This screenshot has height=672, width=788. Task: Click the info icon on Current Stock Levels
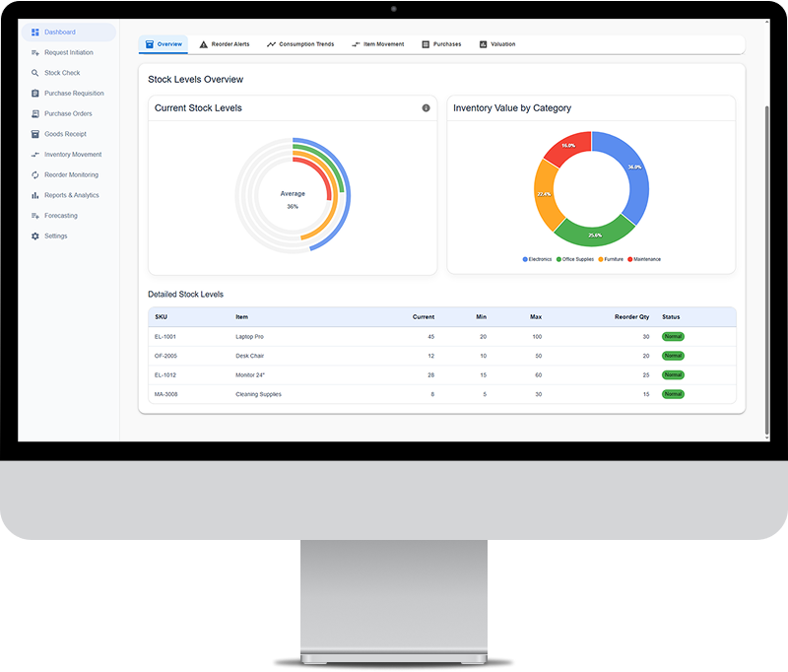426,108
